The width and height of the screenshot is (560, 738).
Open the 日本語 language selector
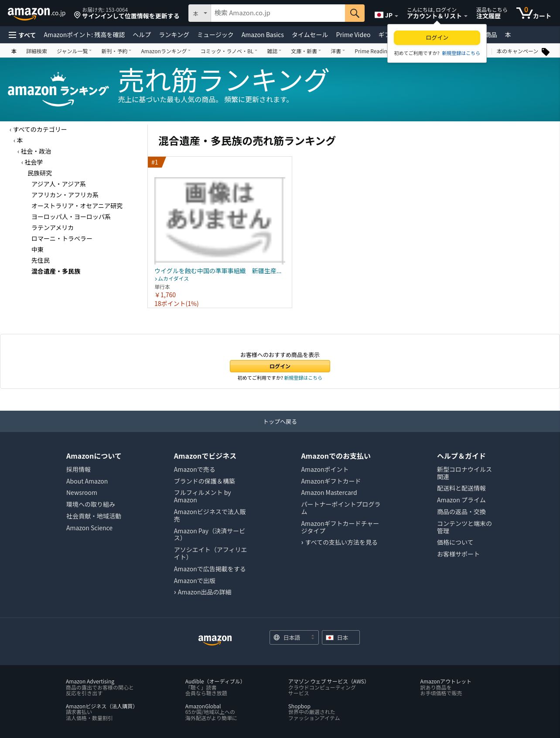pos(294,638)
